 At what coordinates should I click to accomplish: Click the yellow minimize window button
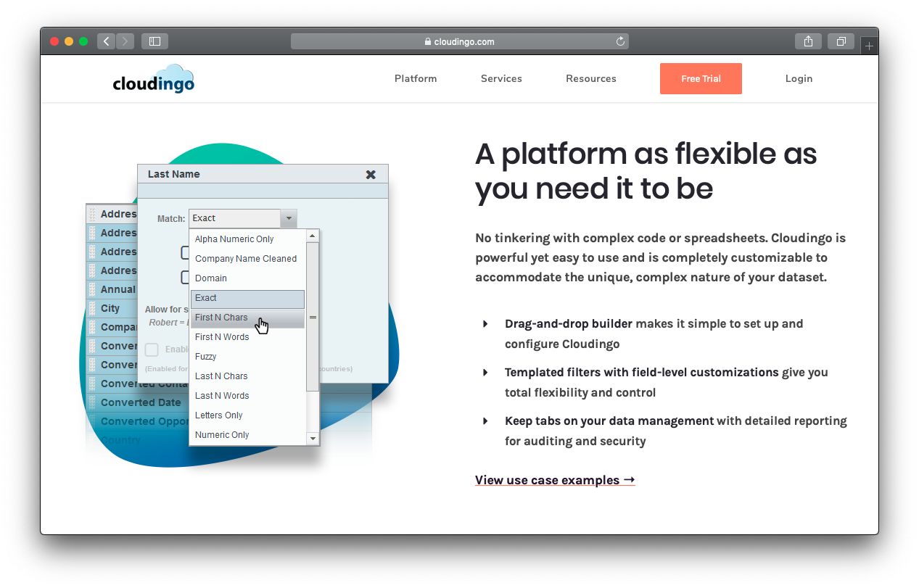tap(69, 41)
